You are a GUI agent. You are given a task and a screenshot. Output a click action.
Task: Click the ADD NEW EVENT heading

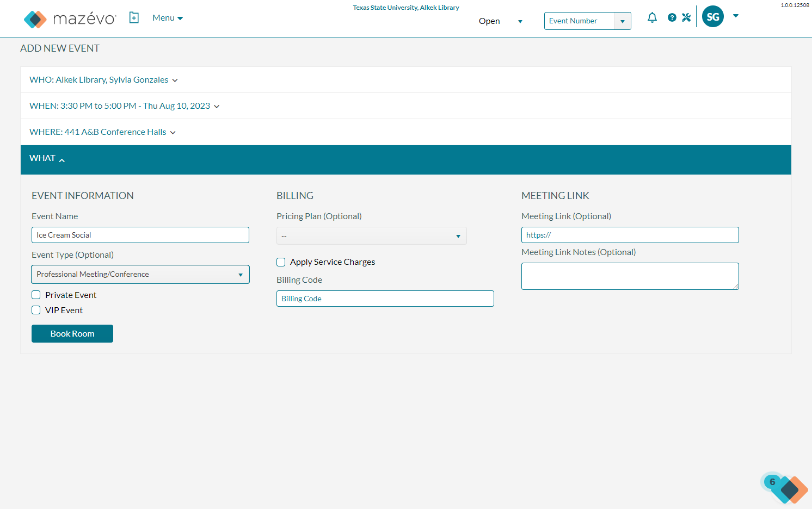tap(60, 48)
